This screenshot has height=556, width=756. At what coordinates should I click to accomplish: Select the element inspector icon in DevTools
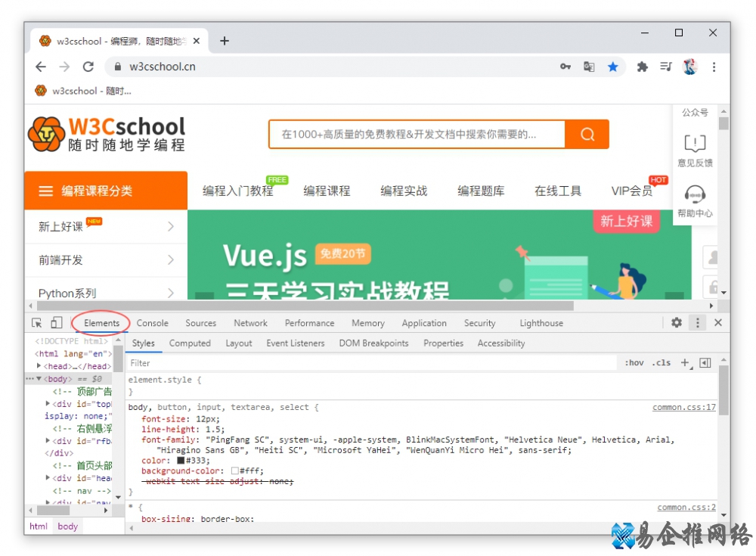click(x=36, y=322)
